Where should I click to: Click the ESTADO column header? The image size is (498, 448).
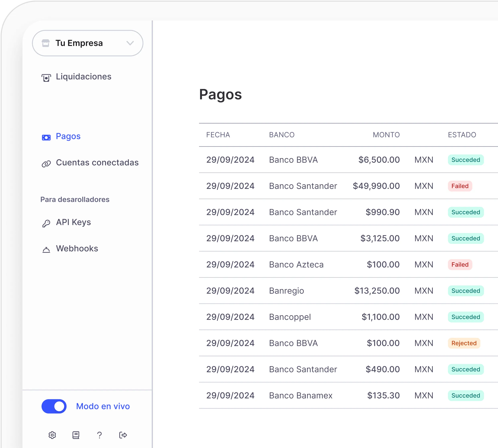point(462,135)
